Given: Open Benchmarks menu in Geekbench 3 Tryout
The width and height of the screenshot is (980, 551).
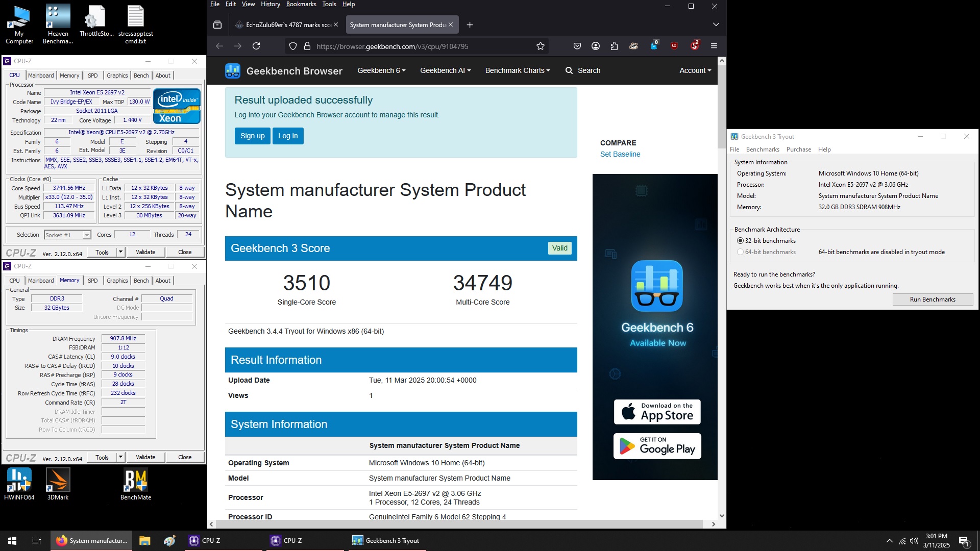Looking at the screenshot, I should pos(763,149).
